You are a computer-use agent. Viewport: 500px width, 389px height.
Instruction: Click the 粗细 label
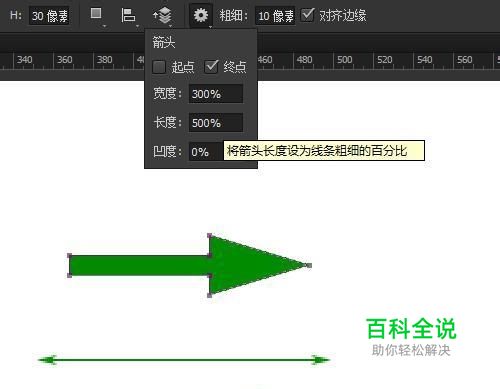tap(233, 15)
